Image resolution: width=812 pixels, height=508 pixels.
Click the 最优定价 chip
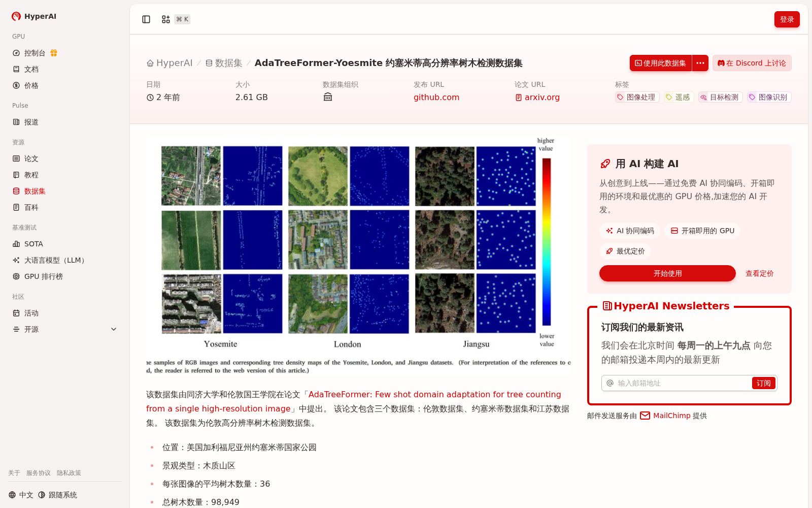[625, 251]
